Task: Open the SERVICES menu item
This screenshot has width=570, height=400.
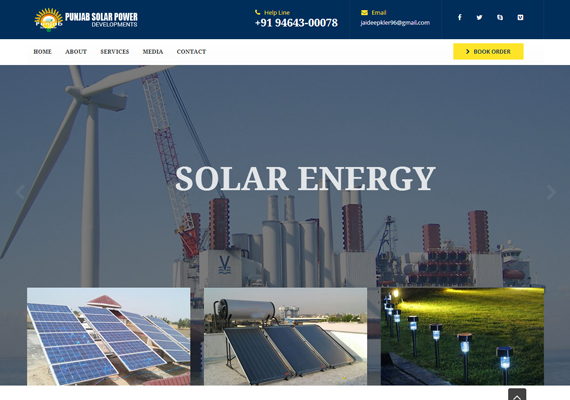Action: pyautogui.click(x=115, y=52)
